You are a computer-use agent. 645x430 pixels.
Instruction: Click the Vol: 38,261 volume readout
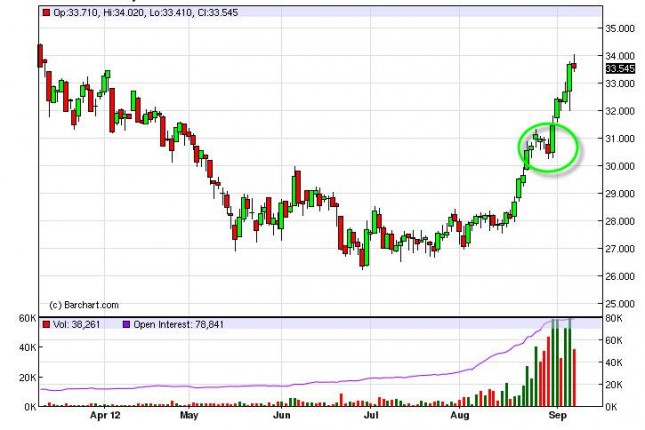[77, 325]
